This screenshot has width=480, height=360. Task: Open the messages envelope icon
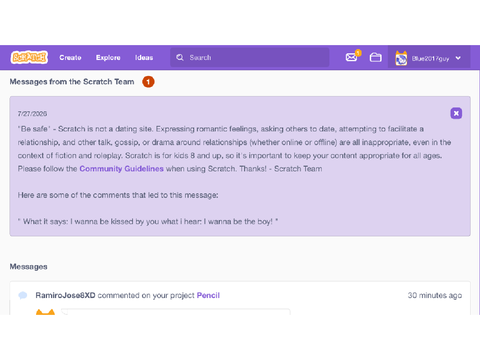tap(351, 57)
